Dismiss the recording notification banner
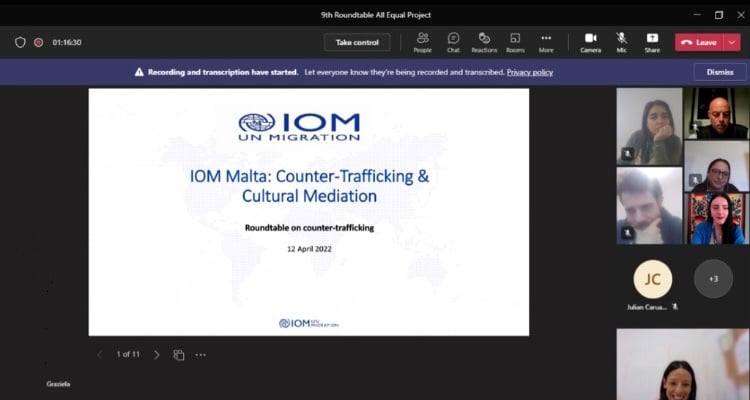 (720, 72)
